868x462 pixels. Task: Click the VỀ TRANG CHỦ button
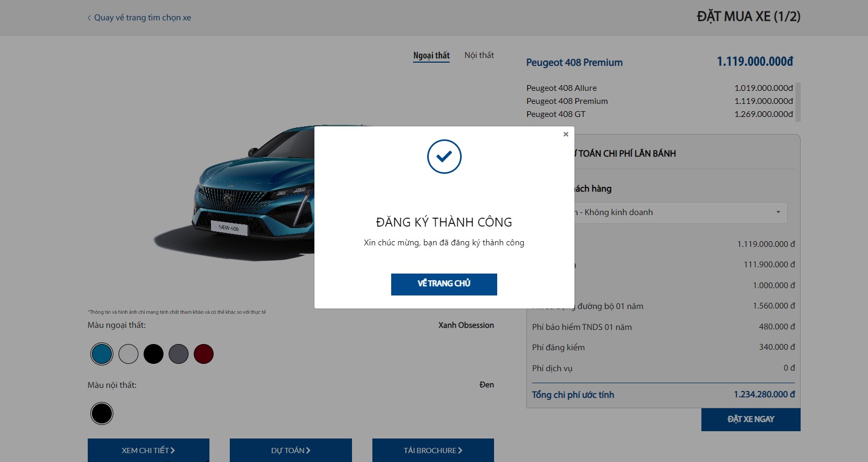(444, 284)
